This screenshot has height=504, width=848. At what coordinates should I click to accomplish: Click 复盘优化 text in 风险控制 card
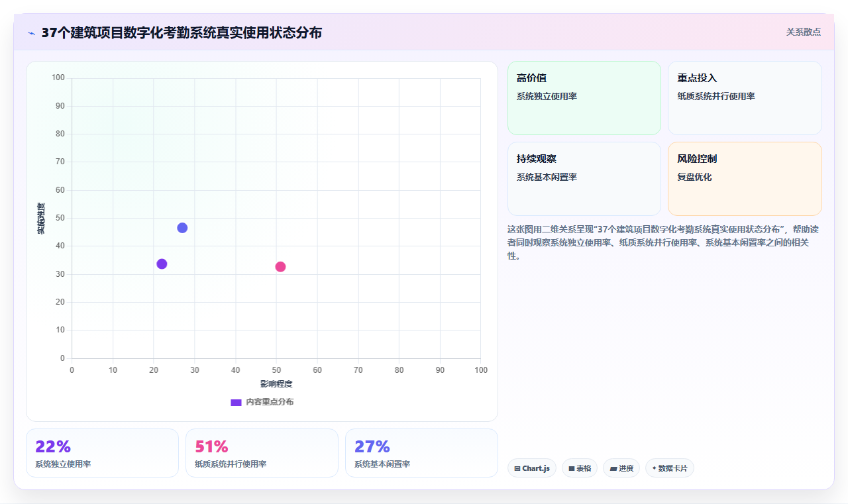pyautogui.click(x=694, y=177)
